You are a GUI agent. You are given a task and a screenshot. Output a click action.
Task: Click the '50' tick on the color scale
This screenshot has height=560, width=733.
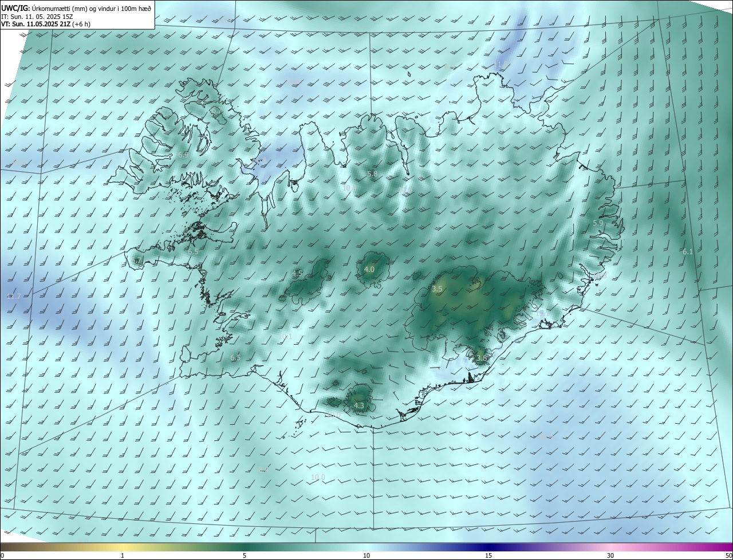tap(728, 555)
